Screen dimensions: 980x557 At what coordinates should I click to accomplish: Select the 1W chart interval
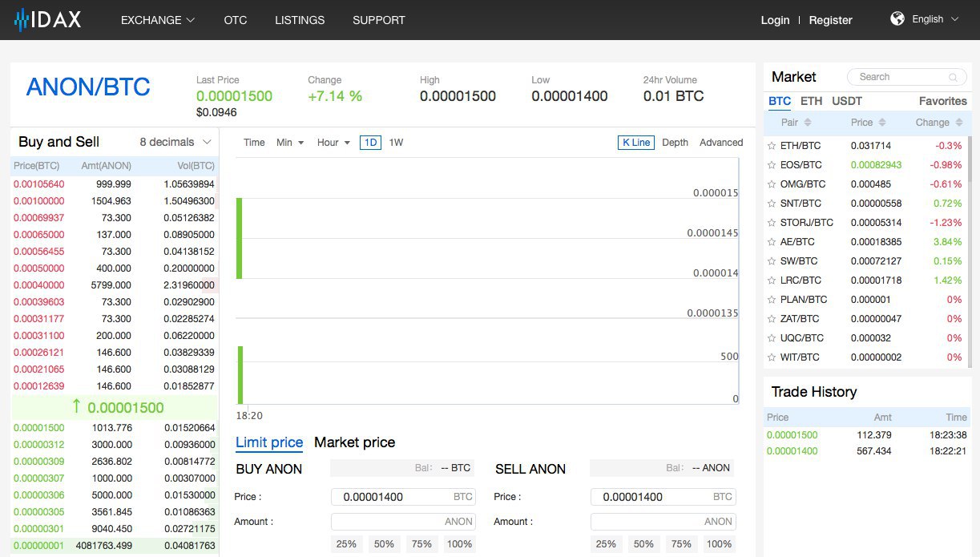tap(396, 143)
